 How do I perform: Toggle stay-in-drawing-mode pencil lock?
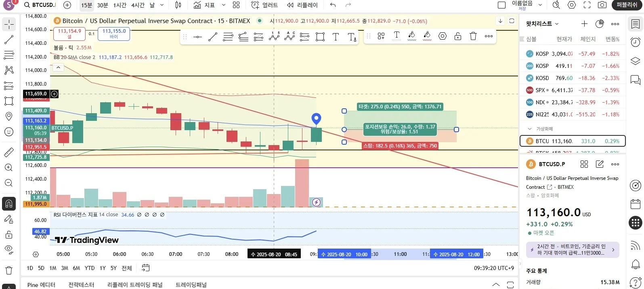[x=9, y=219]
